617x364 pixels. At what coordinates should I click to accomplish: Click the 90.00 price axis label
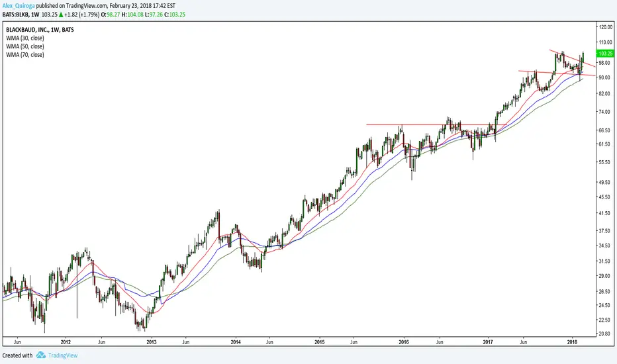pyautogui.click(x=605, y=77)
